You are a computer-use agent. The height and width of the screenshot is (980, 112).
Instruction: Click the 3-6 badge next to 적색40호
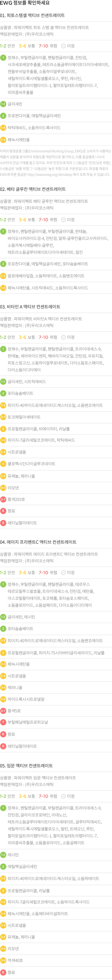pos(3,961)
